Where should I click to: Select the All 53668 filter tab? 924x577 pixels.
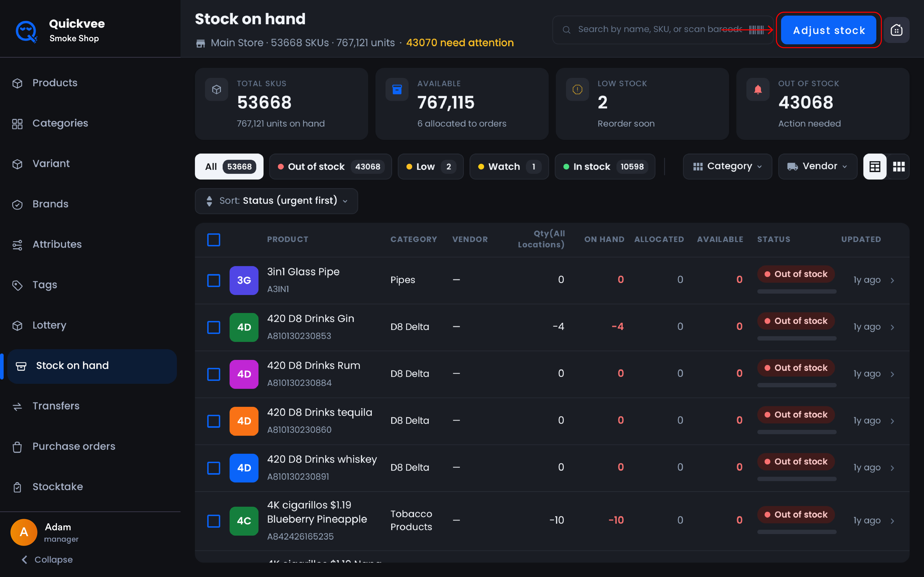[x=229, y=166]
